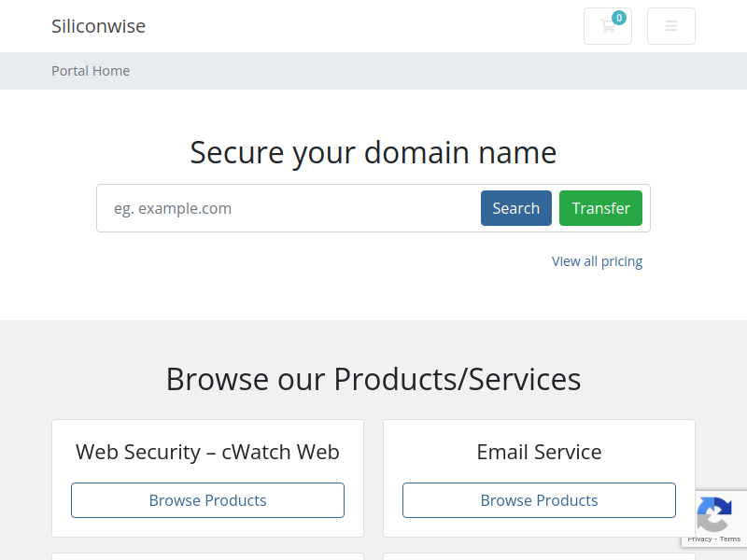Screen dimensions: 747x560
Task: Click the reCAPTCHA logo badge
Action: click(x=714, y=514)
